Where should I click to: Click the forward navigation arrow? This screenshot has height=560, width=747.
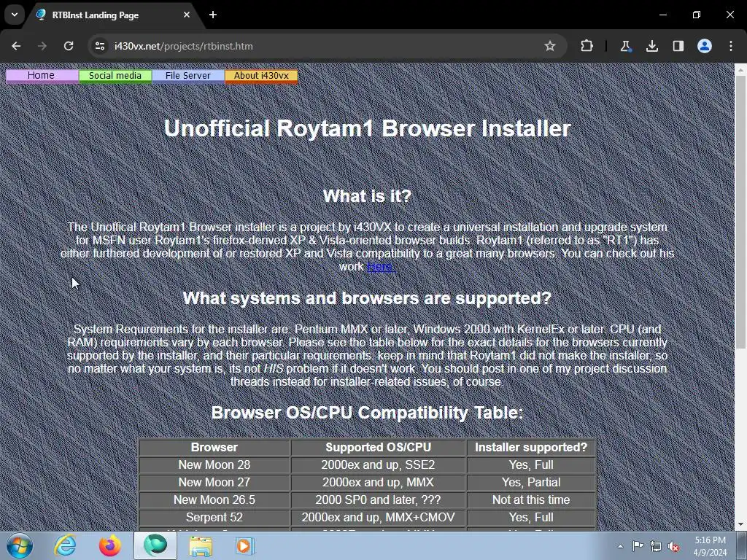[42, 46]
